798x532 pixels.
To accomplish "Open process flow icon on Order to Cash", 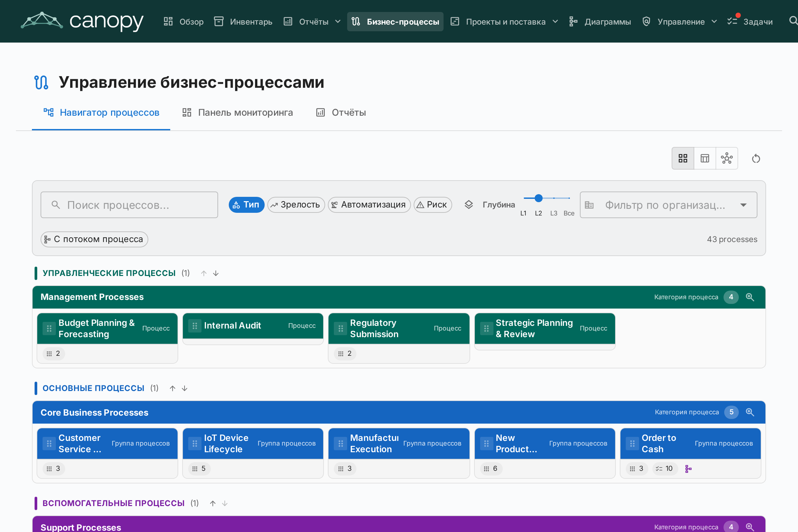I will (688, 468).
